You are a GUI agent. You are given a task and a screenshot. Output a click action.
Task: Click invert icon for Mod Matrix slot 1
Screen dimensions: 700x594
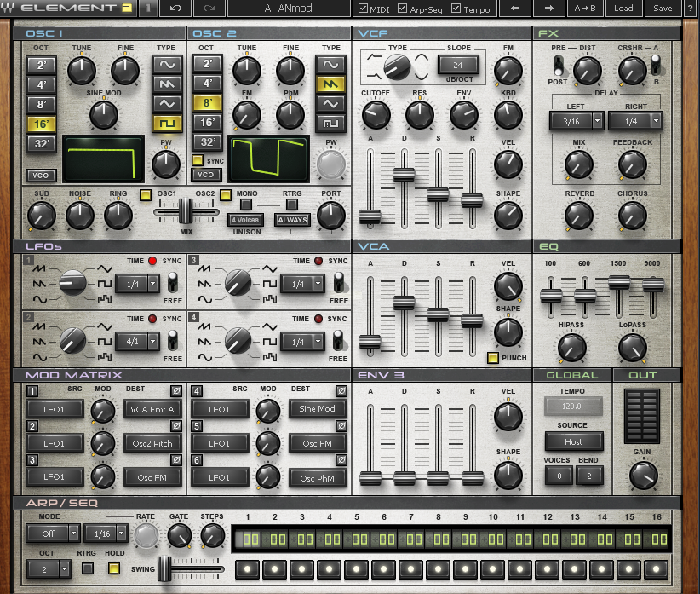tap(176, 391)
